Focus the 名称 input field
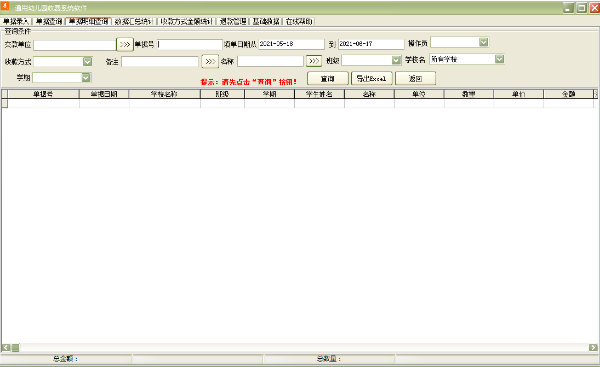This screenshot has height=367, width=600. [x=271, y=61]
